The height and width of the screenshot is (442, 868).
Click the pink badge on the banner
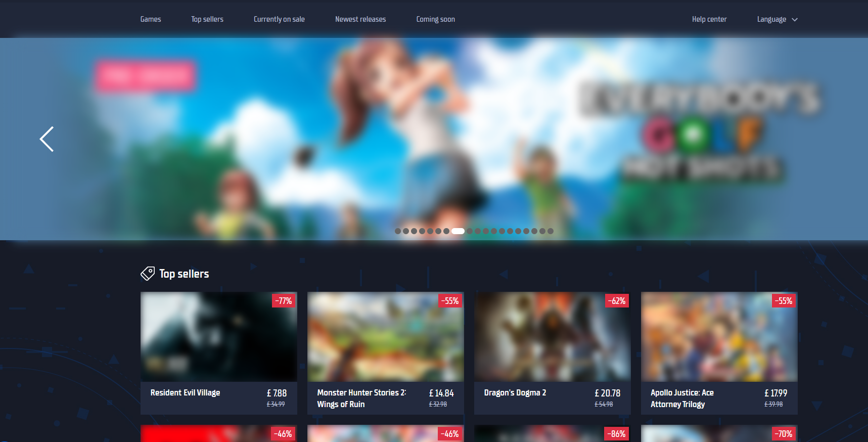coord(146,76)
